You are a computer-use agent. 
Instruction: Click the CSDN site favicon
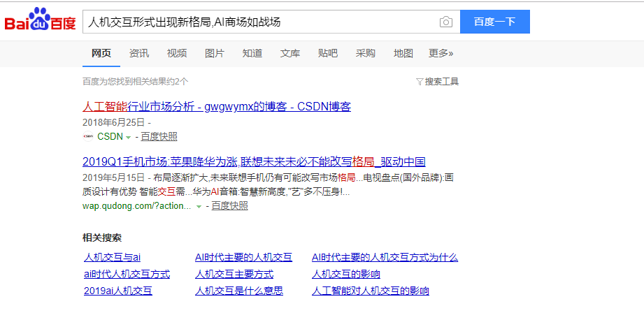point(88,137)
